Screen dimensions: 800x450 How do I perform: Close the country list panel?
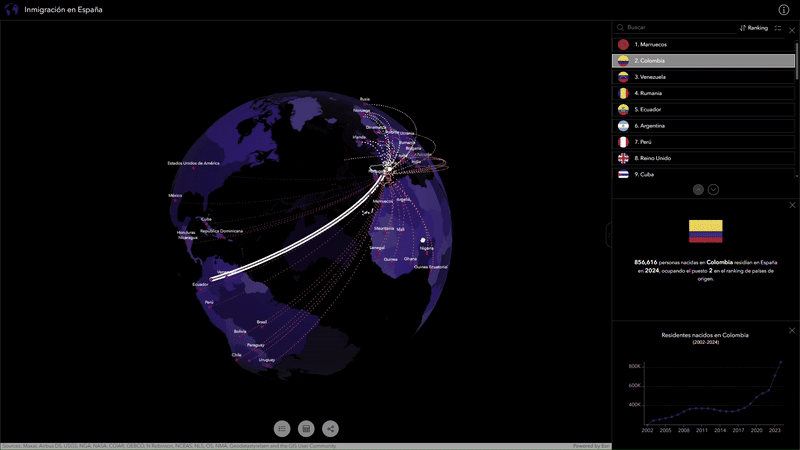pos(792,30)
